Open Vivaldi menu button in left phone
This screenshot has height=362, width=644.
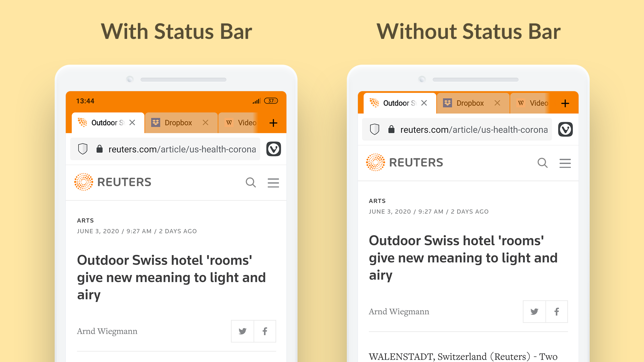(274, 149)
